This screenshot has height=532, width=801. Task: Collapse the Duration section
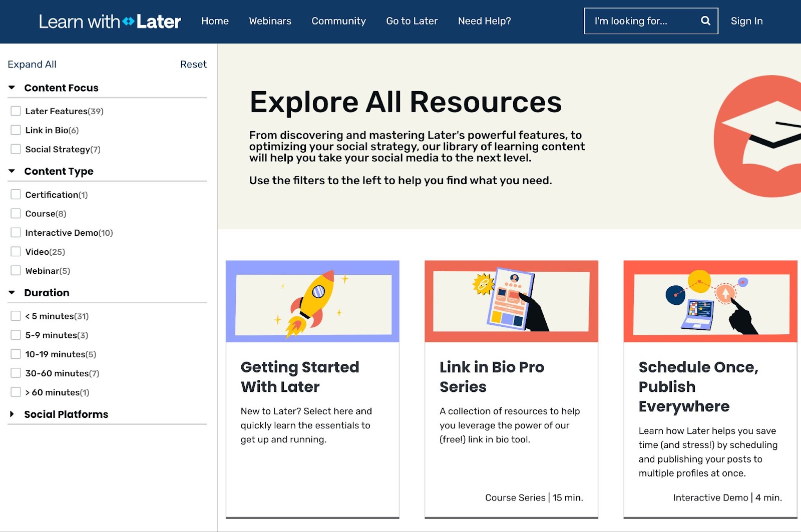coord(12,293)
